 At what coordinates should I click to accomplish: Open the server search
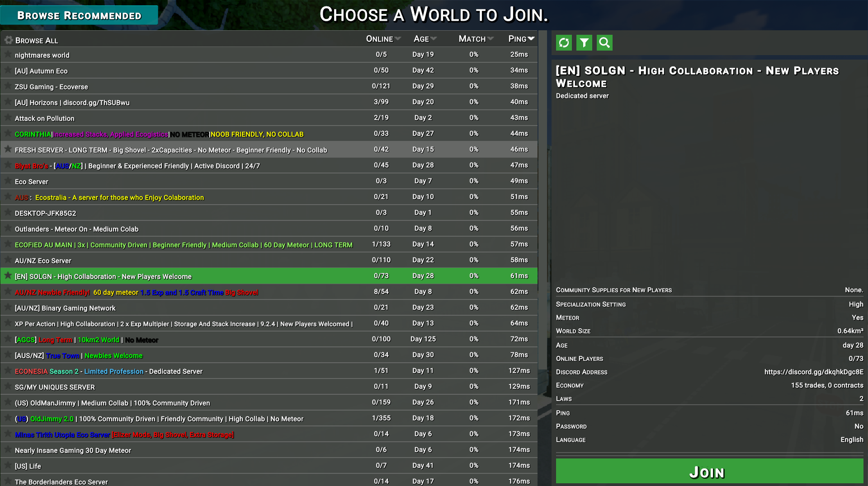pyautogui.click(x=604, y=42)
